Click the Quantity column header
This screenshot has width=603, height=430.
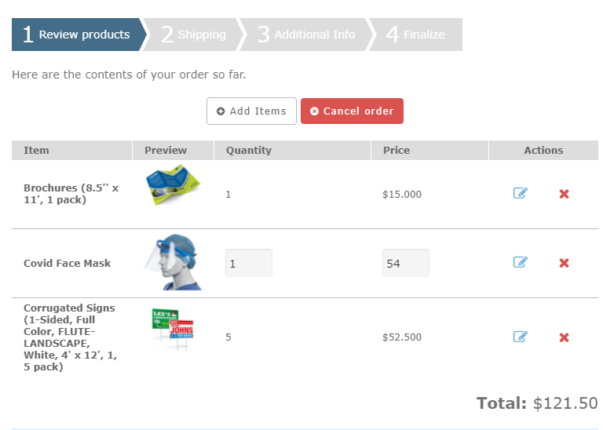[249, 151]
